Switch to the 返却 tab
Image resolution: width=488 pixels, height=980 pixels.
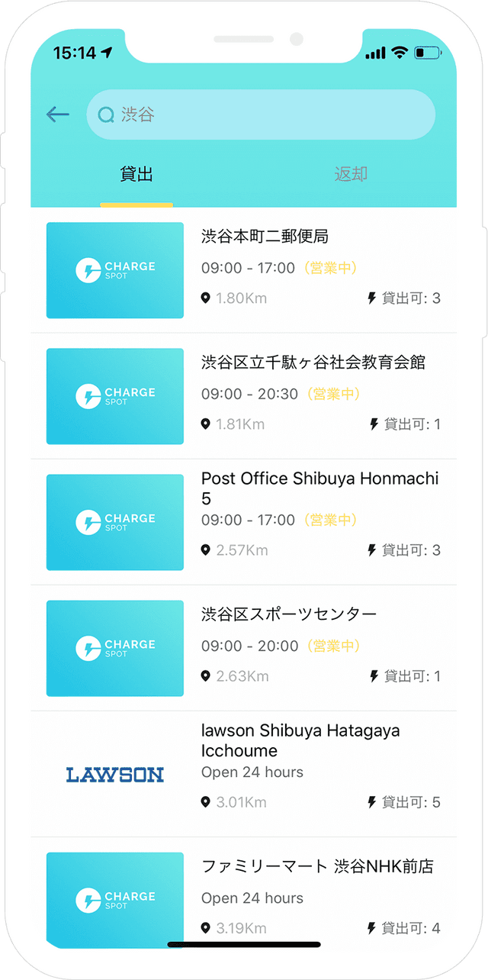[x=351, y=175]
